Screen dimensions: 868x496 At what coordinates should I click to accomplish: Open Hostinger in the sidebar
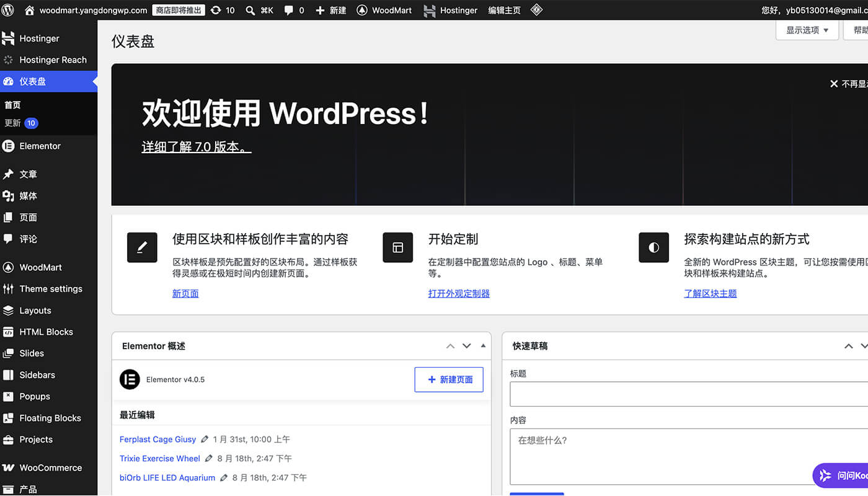pyautogui.click(x=48, y=38)
